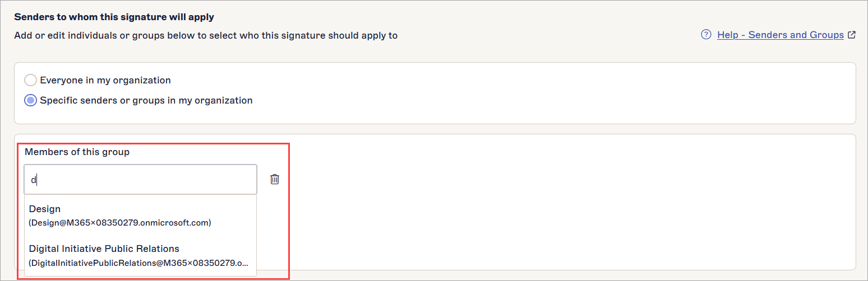This screenshot has height=281, width=868.
Task: Click the "Members of this group" label
Action: [x=77, y=152]
